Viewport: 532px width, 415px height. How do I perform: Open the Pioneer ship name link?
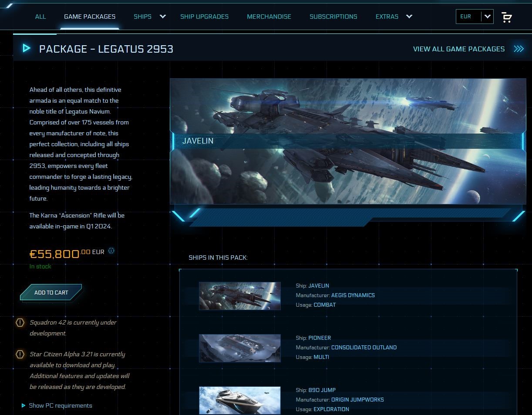coord(320,338)
